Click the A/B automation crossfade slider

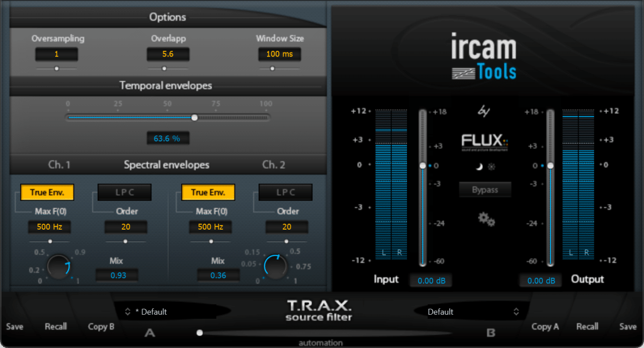(200, 332)
